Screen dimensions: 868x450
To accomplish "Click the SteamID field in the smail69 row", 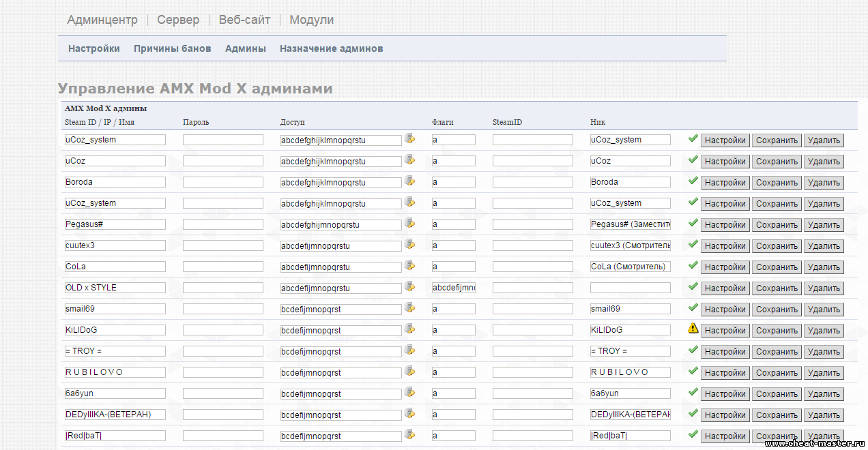I will tap(532, 309).
